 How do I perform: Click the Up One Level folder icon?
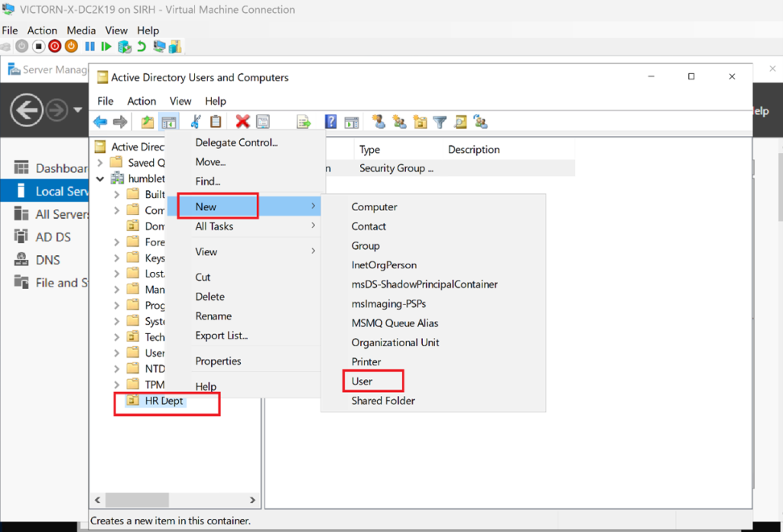[148, 122]
